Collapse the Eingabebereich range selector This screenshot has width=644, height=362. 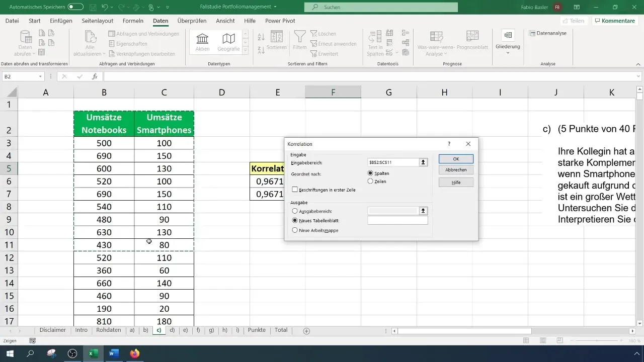pos(424,162)
